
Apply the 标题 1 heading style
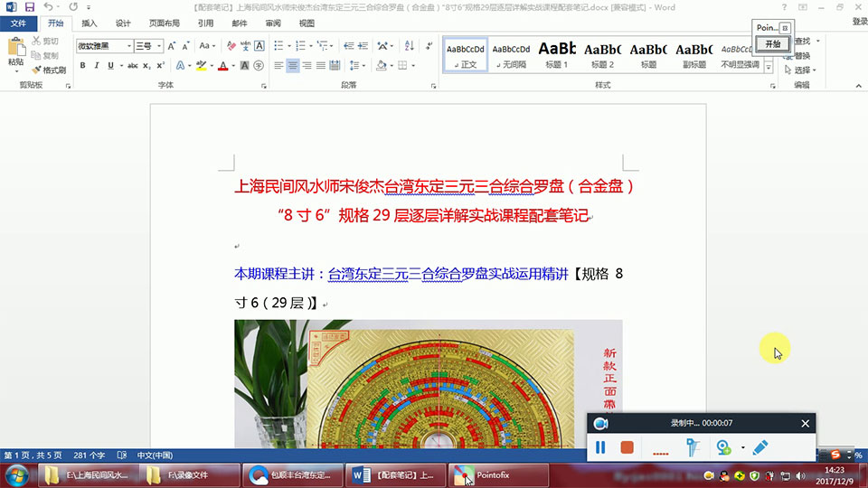coord(556,55)
